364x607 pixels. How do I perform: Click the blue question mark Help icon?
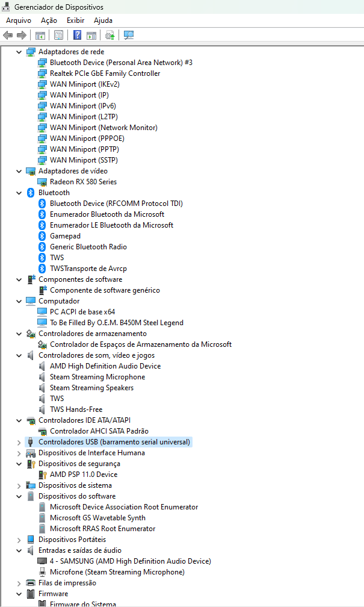[78, 35]
